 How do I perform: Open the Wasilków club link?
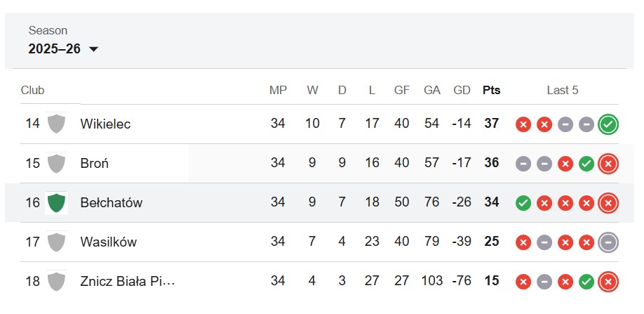pyautogui.click(x=109, y=242)
